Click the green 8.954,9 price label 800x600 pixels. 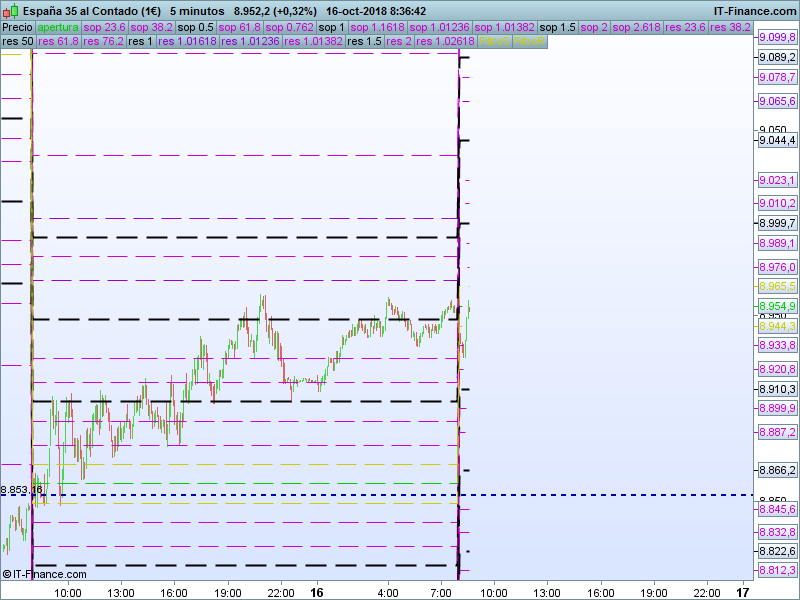point(777,306)
